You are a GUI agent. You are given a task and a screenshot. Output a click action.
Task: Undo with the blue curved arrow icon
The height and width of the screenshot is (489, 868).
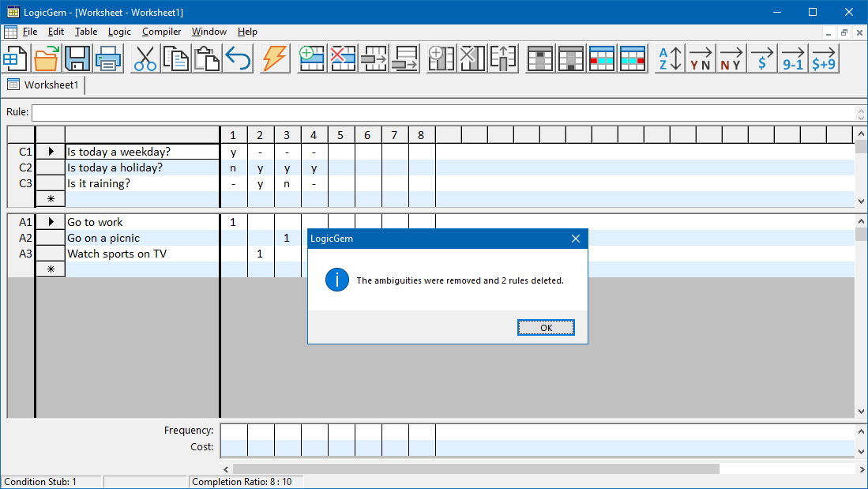(x=238, y=58)
